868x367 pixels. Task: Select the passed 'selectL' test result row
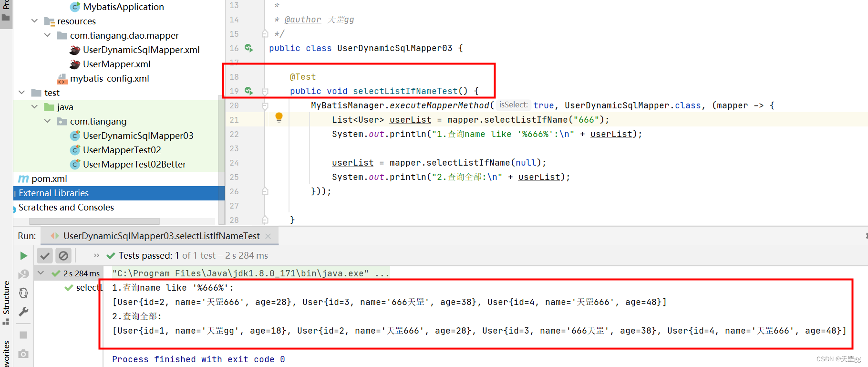click(83, 288)
